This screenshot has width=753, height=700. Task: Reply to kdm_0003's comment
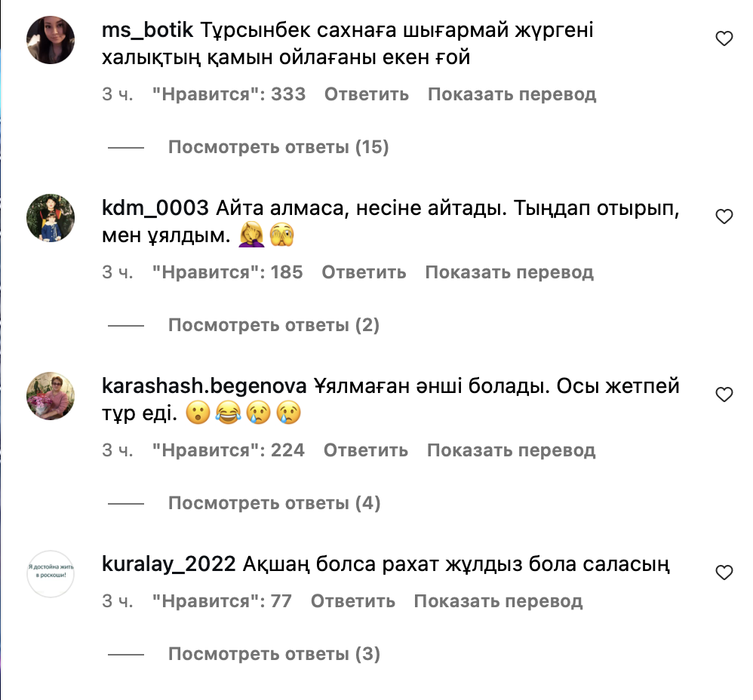click(x=364, y=272)
